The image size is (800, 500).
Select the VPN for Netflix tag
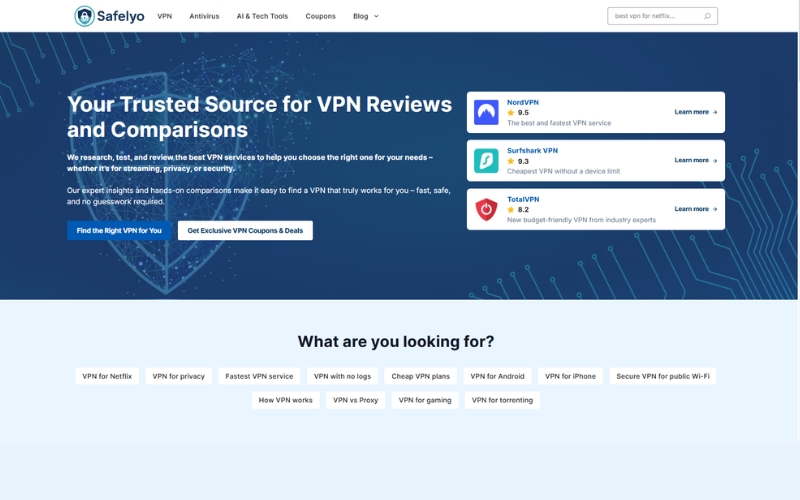click(x=107, y=376)
